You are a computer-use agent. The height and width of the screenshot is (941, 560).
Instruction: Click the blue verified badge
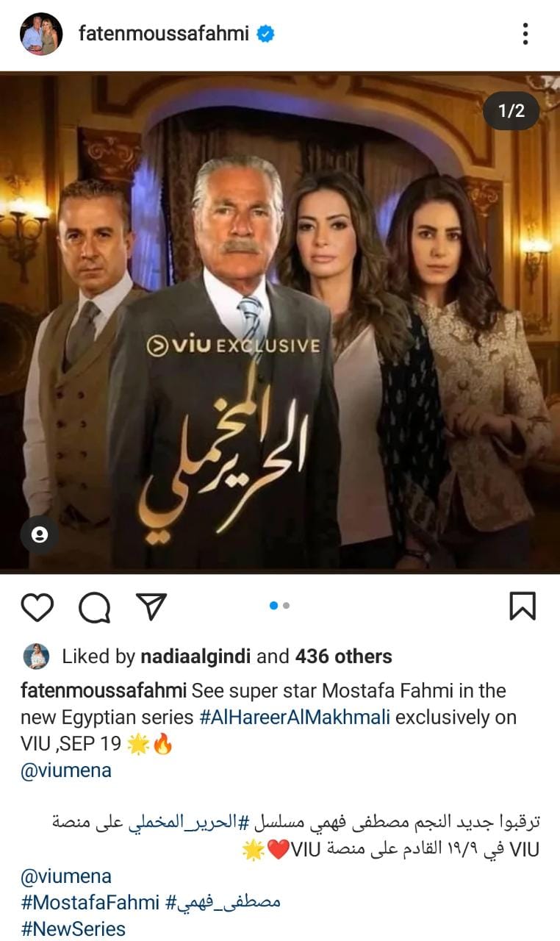pos(265,34)
